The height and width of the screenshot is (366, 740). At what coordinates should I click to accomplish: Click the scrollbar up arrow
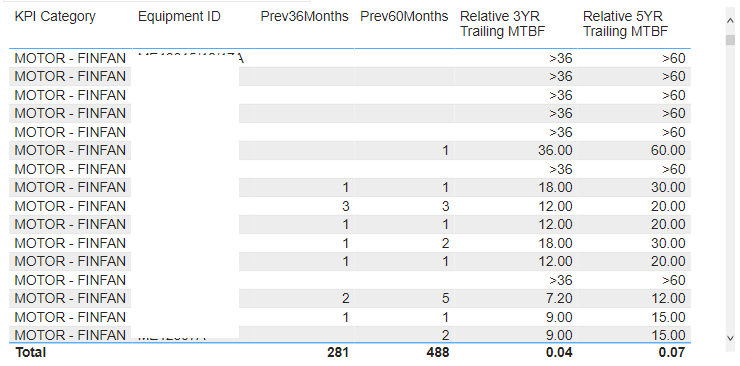pos(730,20)
